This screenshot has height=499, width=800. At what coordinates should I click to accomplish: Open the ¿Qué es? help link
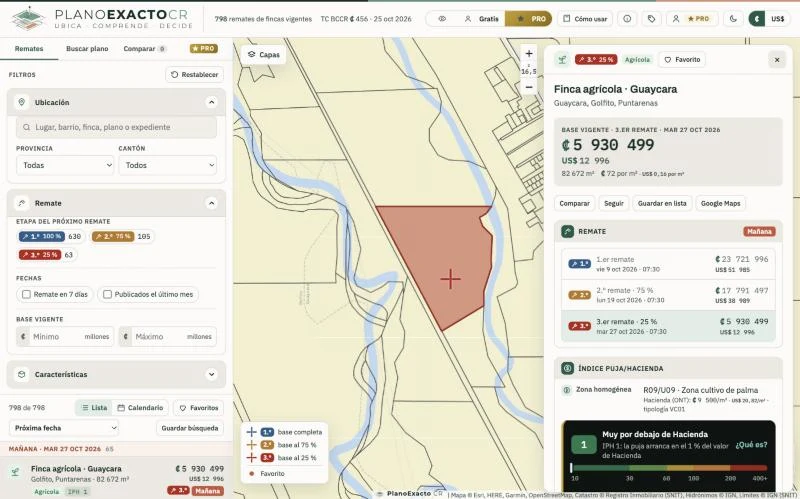[x=751, y=444]
